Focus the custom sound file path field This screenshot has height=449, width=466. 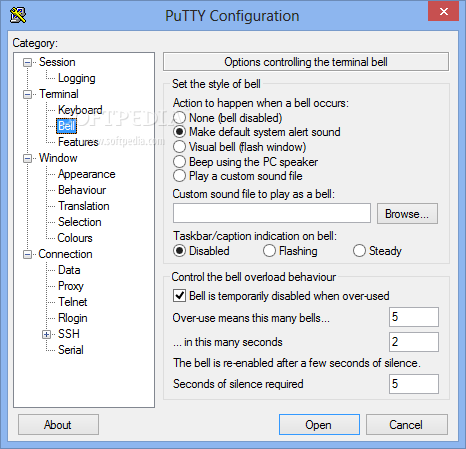tap(272, 213)
